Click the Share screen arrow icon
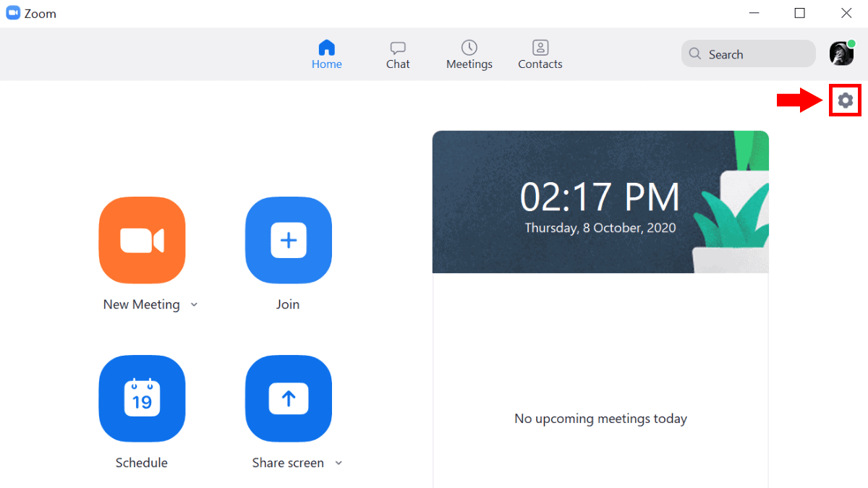Image resolution: width=868 pixels, height=488 pixels. [x=289, y=398]
